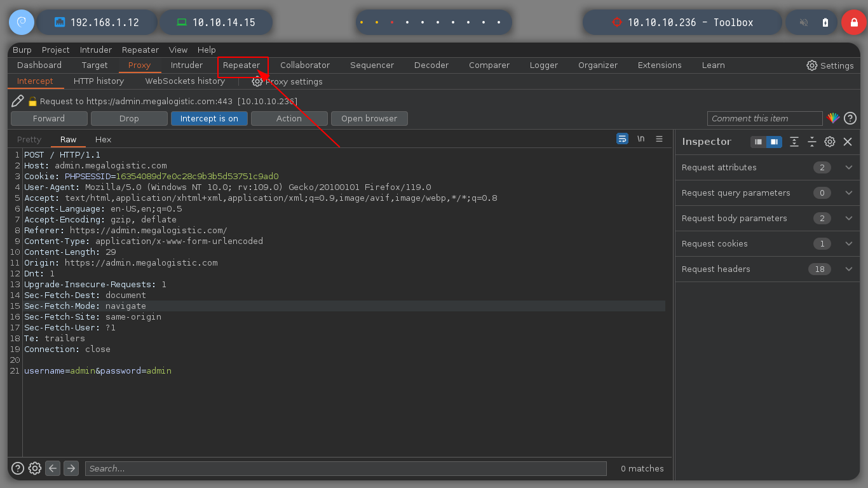
Task: Switch editor to Pretty view
Action: [x=29, y=140]
